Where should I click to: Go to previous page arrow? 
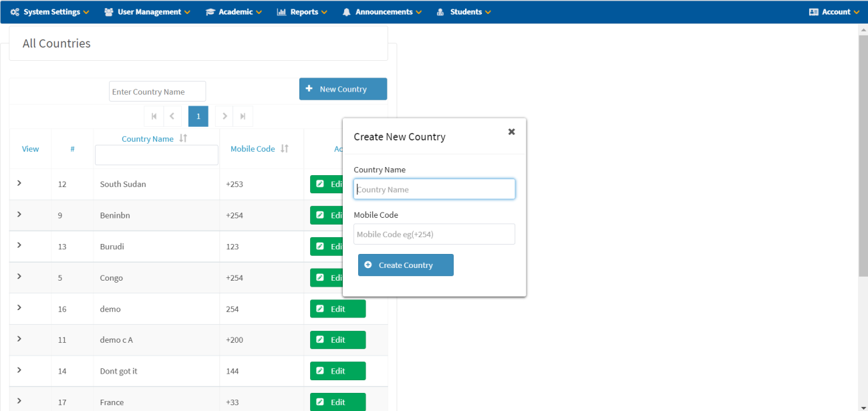pos(172,116)
